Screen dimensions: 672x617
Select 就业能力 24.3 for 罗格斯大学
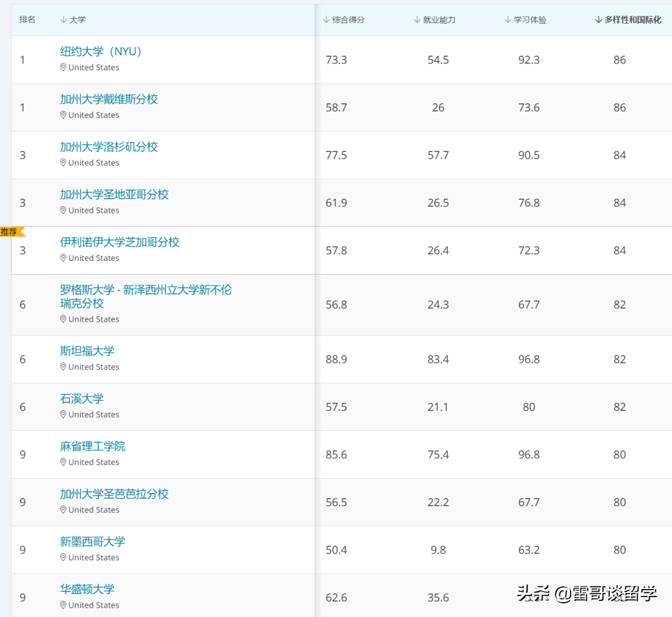438,304
